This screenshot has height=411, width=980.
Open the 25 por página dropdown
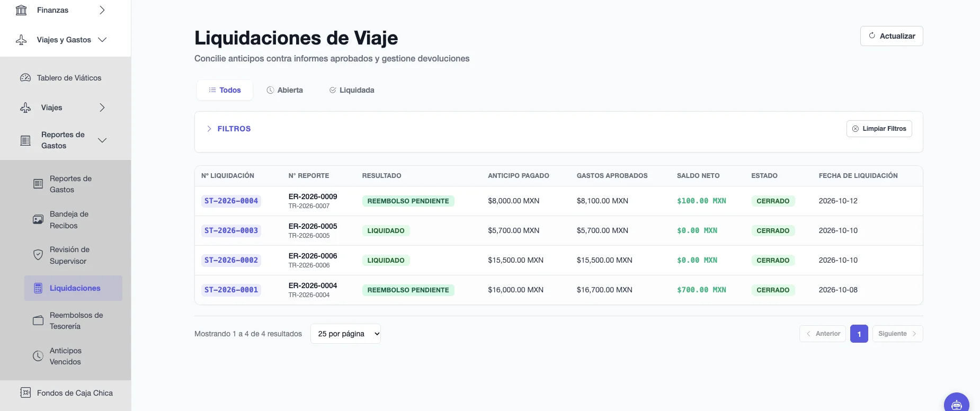point(345,334)
